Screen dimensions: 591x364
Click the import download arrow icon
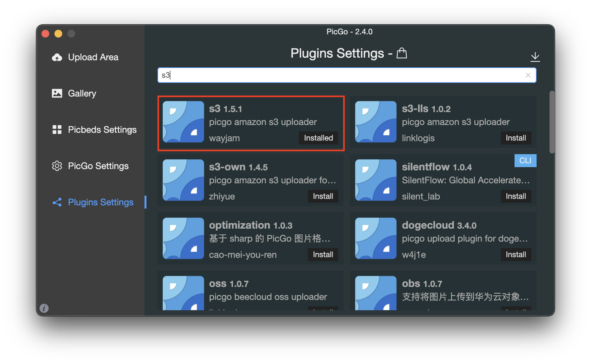(535, 57)
